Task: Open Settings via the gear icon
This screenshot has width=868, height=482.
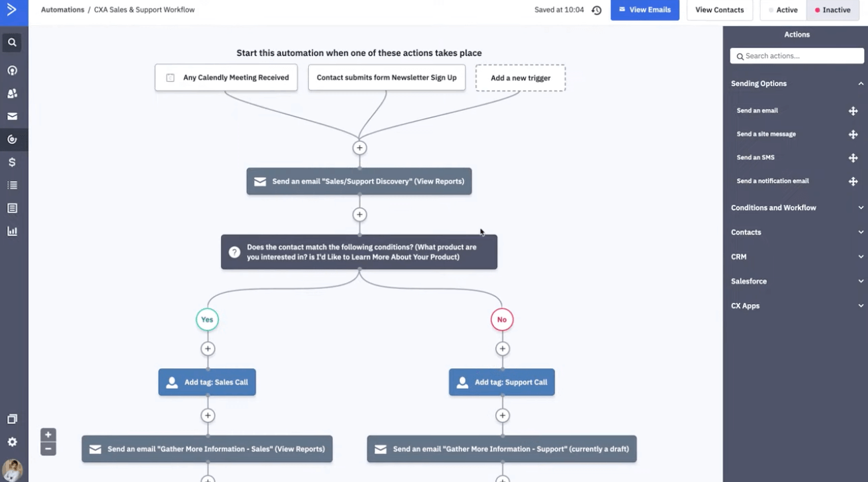Action: (13, 441)
